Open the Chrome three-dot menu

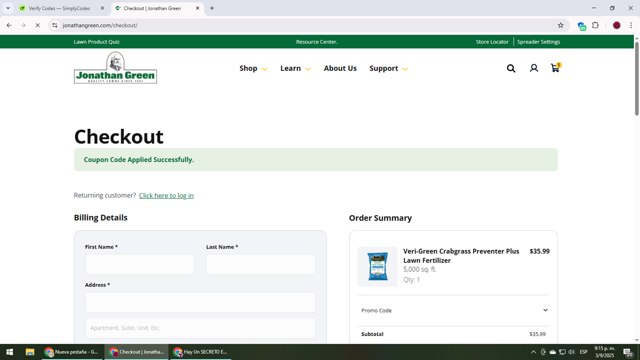click(631, 25)
